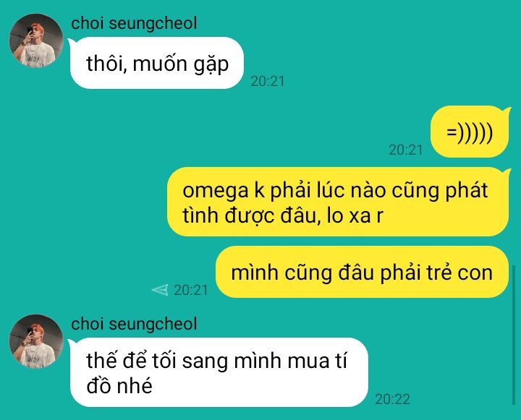Click the text "lo xa r" in the yellow bubble
Screen dimensions: 521x420
[x=355, y=216]
